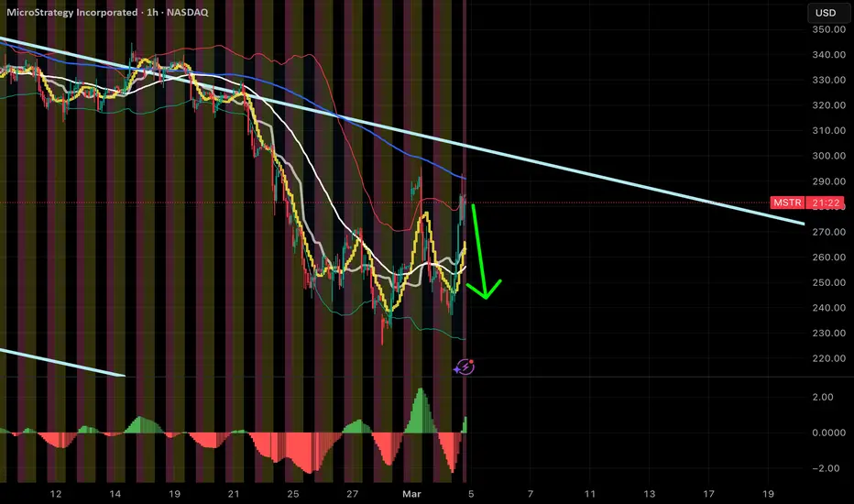Click the 13 date label on time axis

(650, 494)
